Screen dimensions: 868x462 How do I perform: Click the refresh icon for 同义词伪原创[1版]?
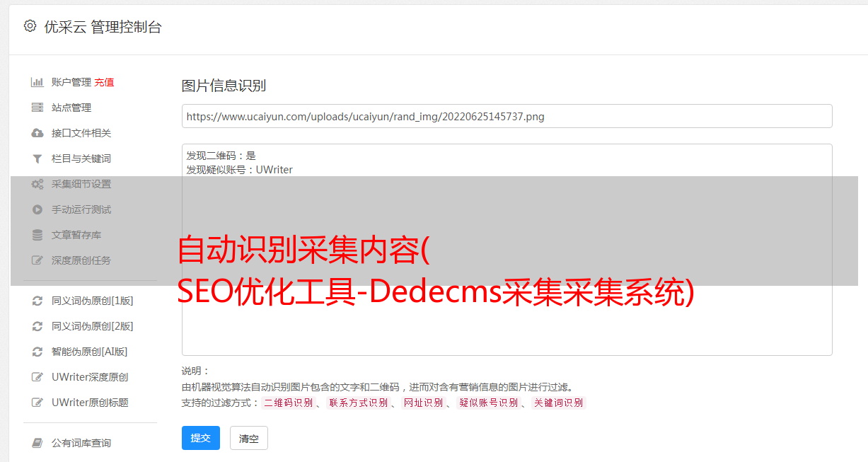pyautogui.click(x=37, y=301)
